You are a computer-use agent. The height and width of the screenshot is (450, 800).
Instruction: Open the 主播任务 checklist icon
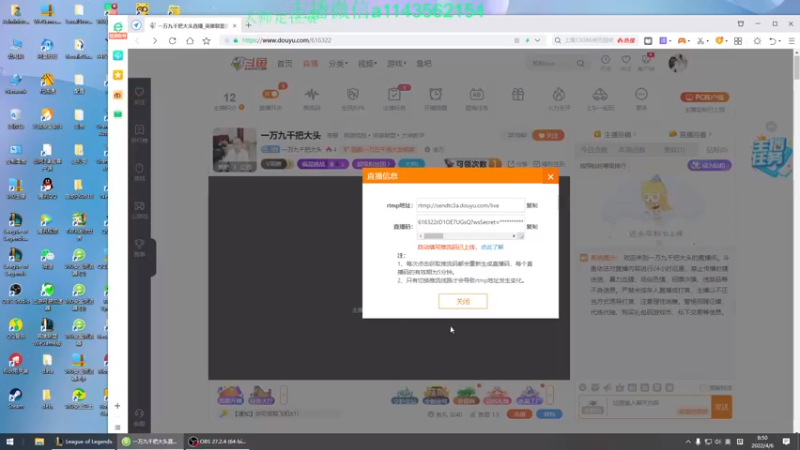pos(394,94)
